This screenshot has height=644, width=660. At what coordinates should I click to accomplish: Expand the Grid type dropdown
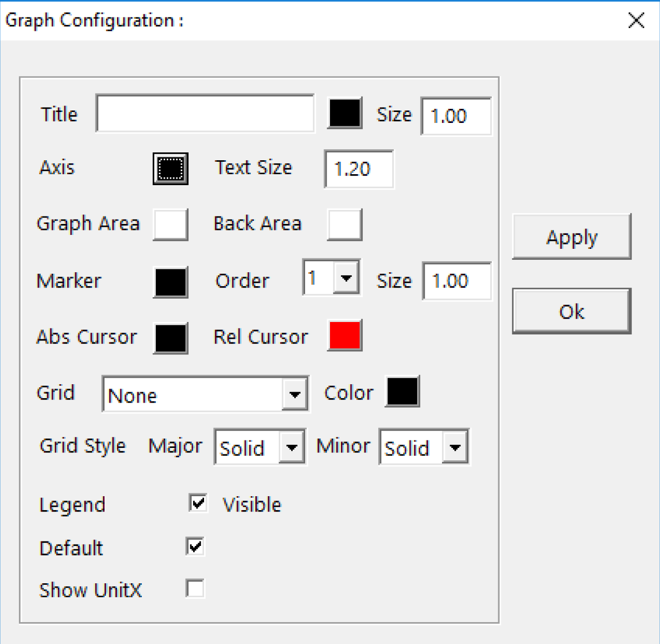295,395
